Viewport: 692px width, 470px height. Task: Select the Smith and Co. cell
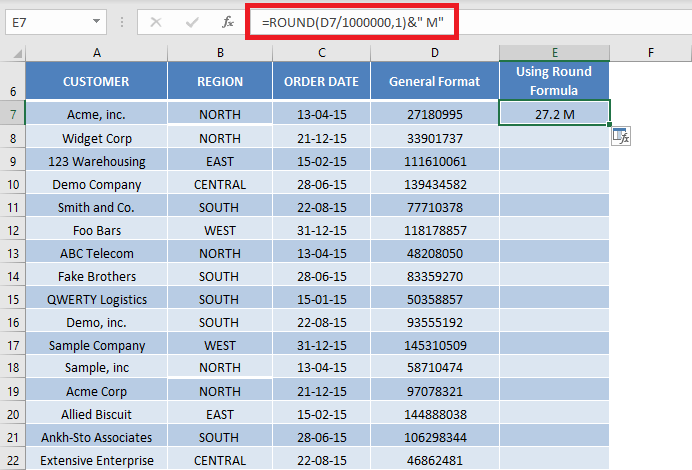96,207
